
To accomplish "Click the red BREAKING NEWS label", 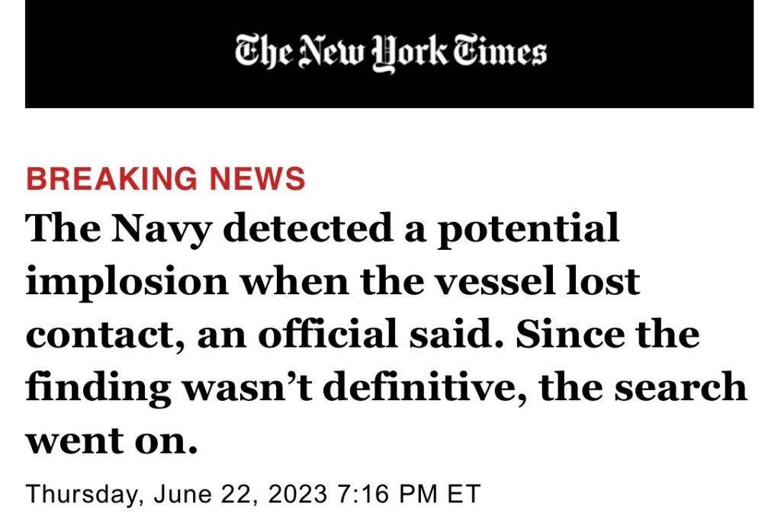I will (x=166, y=178).
